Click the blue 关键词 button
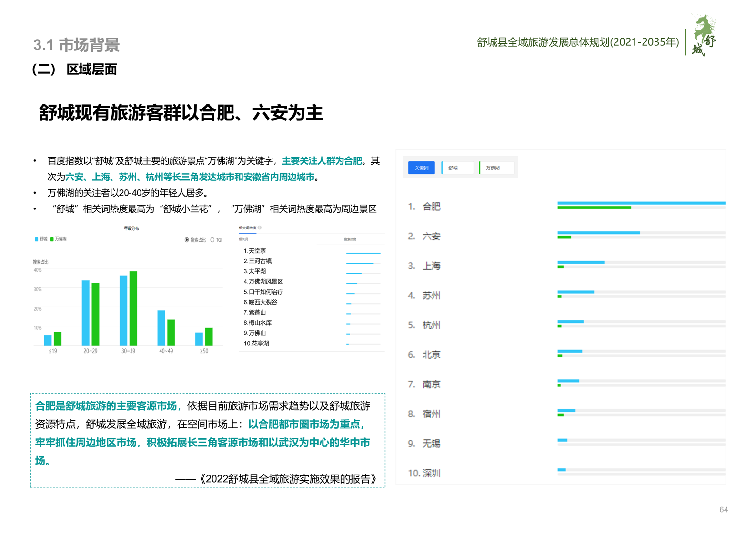756x534 pixels. pyautogui.click(x=421, y=168)
